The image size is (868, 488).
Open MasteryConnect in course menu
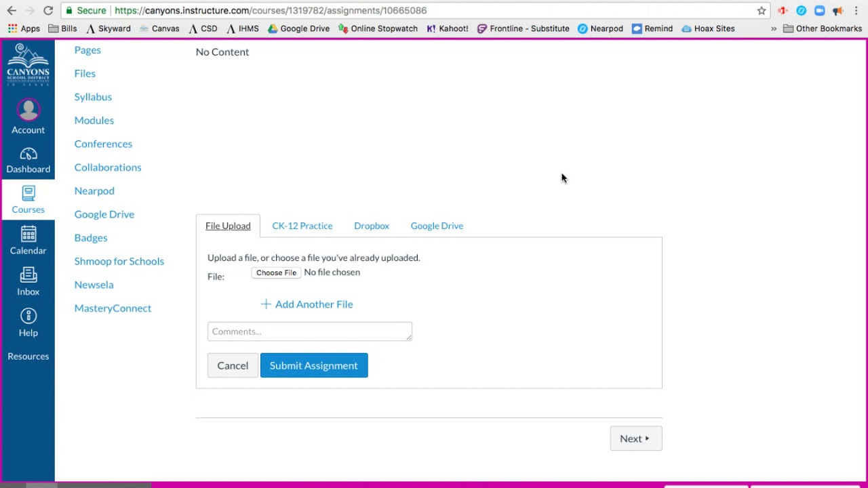point(113,308)
